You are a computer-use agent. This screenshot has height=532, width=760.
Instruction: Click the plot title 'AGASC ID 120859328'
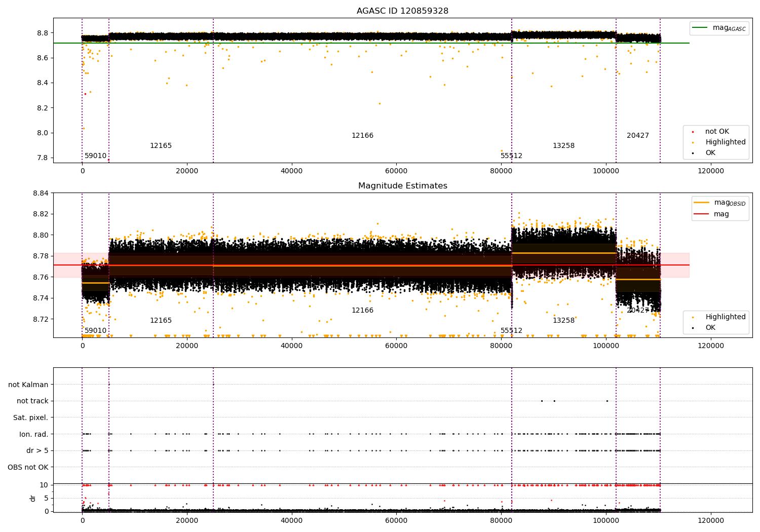(402, 11)
